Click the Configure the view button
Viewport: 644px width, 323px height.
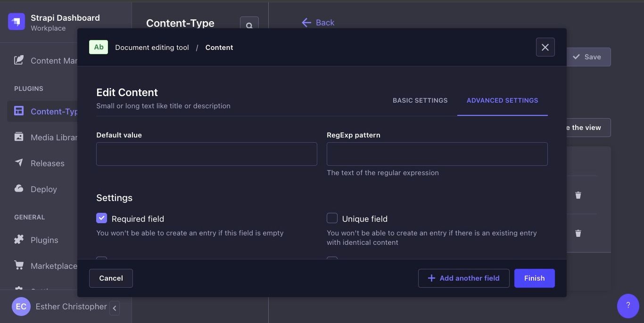[x=588, y=128]
